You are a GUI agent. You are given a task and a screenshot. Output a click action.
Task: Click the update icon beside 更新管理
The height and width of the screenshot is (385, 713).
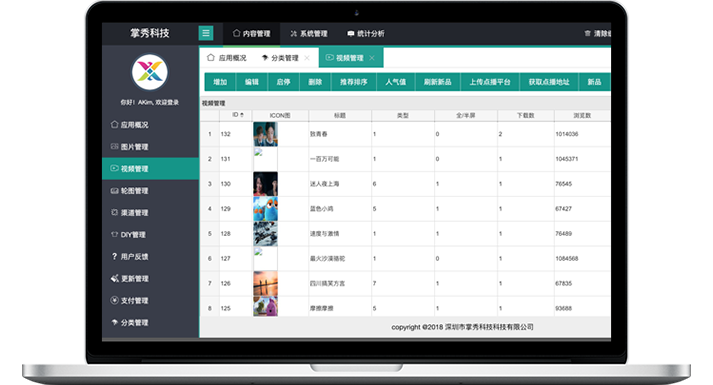point(114,278)
